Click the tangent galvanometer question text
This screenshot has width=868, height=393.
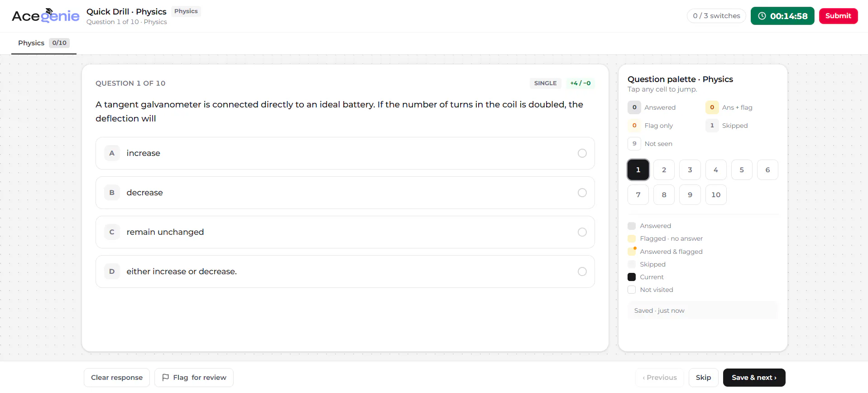(339, 112)
